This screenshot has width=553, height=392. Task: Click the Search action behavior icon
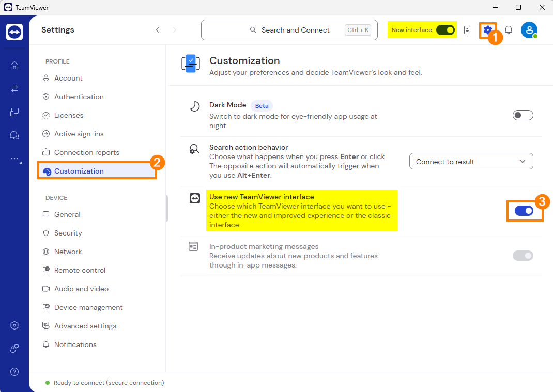(194, 149)
